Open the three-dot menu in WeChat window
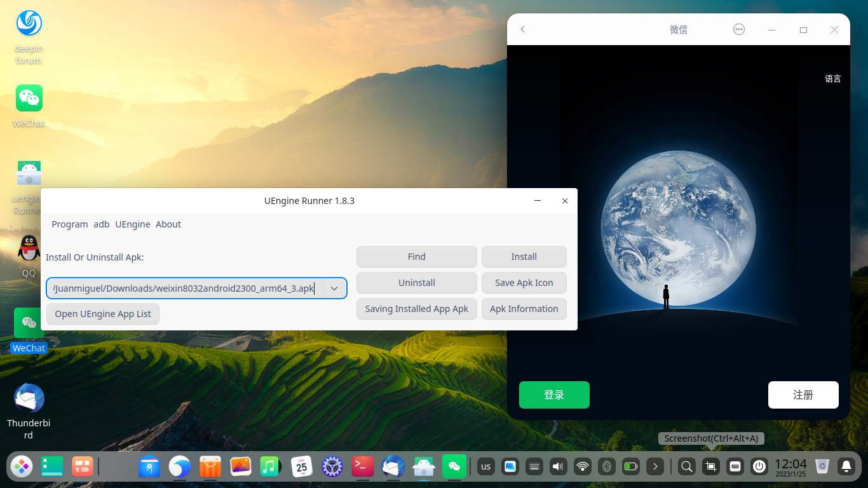 coord(738,29)
